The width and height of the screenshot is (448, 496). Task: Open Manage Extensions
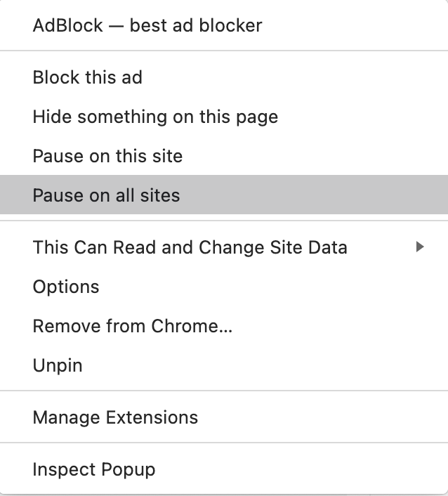coord(115,417)
